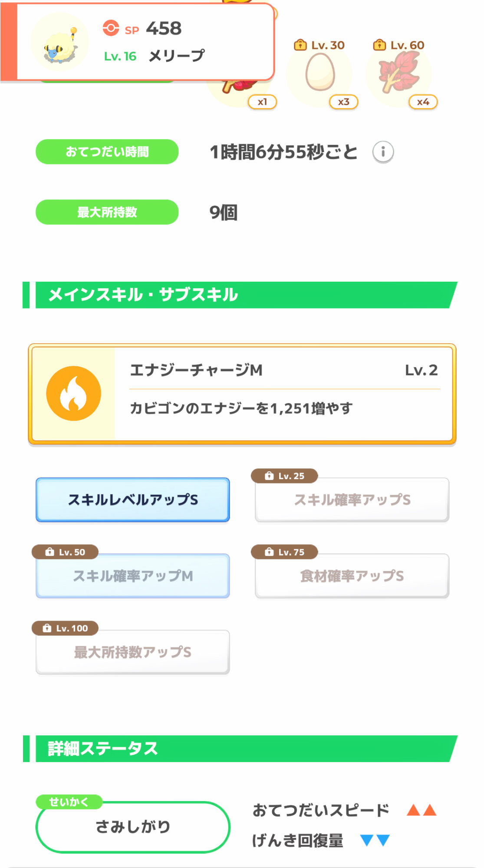Tap the さみしがり nature button
Screen dimensions: 484x868
133,827
